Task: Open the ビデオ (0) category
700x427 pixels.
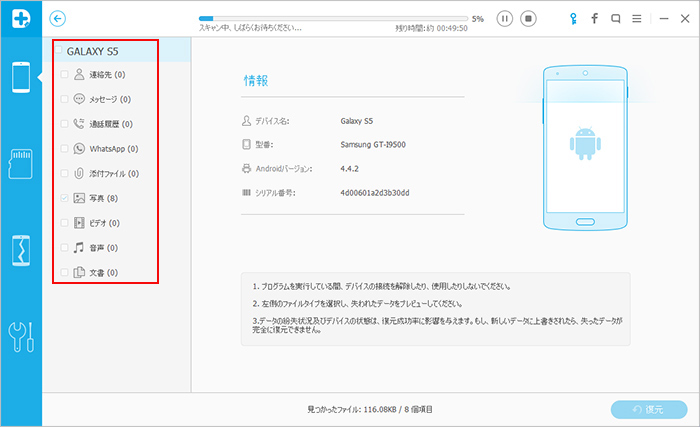Action: (x=104, y=223)
